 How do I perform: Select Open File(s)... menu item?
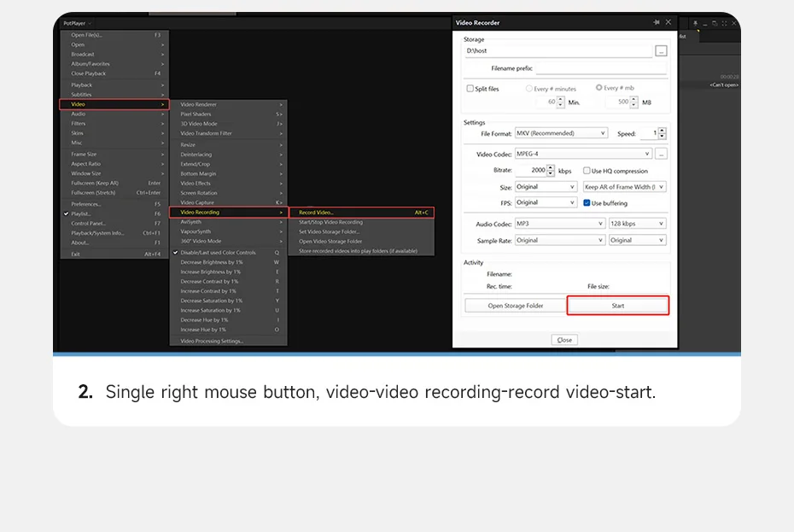pos(114,35)
